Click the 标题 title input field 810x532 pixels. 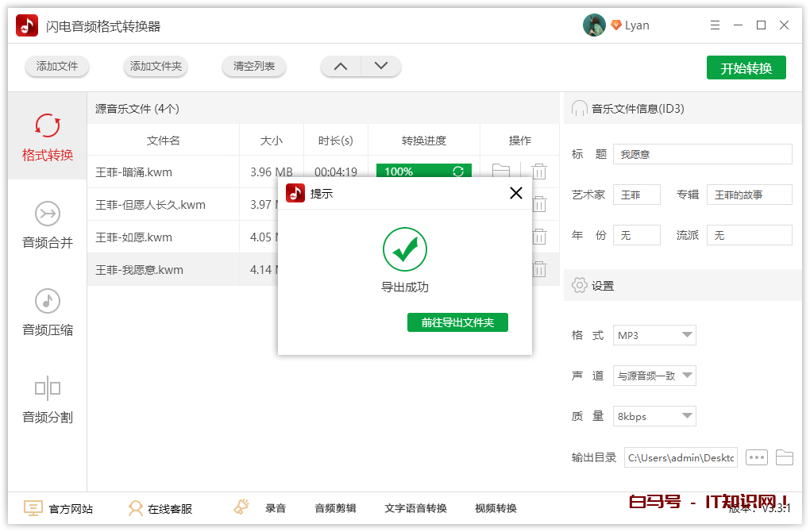(702, 154)
